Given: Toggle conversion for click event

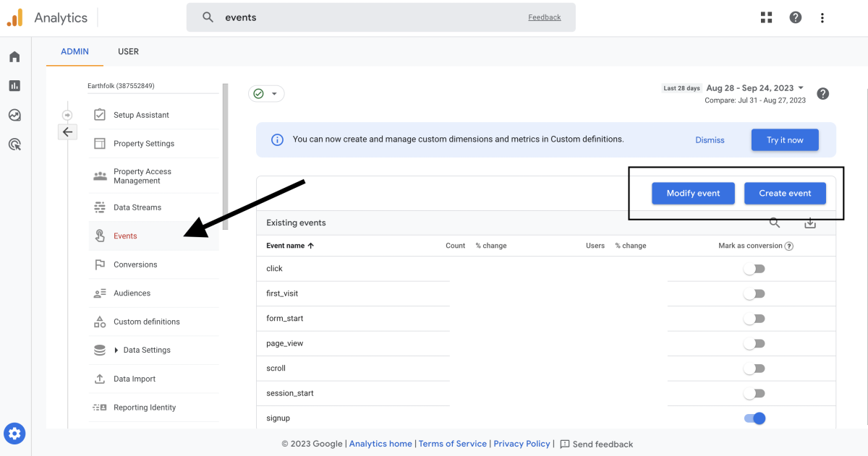Looking at the screenshot, I should point(754,269).
